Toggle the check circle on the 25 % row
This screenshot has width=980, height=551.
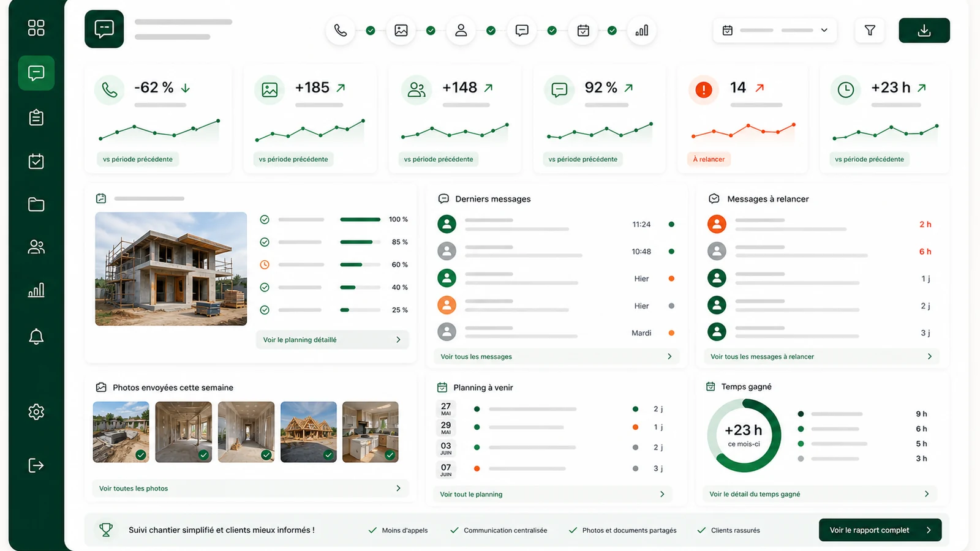click(265, 310)
